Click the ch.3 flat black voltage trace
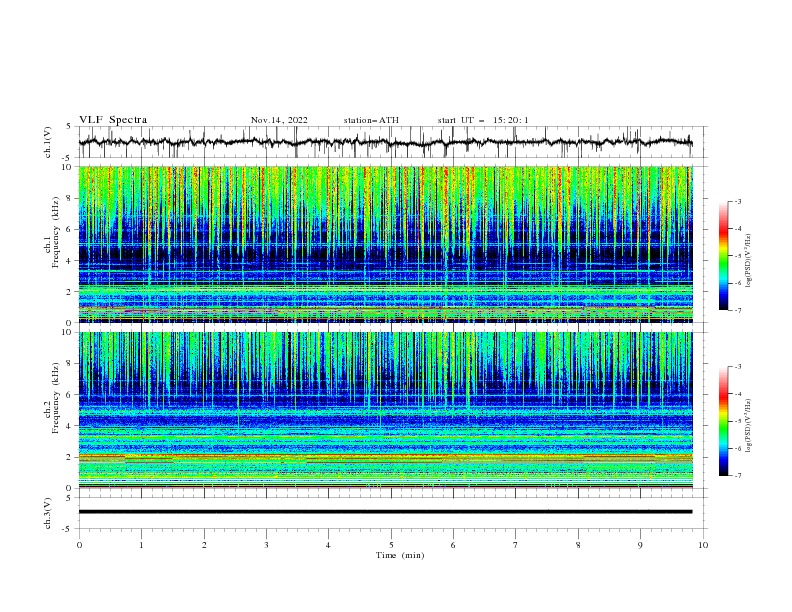Viewport: 792px width, 612px height. pyautogui.click(x=385, y=512)
